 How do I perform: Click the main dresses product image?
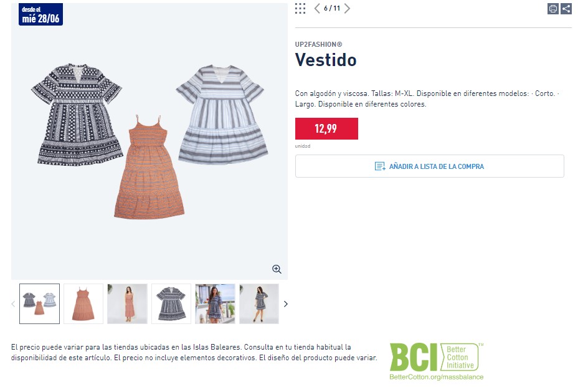click(149, 141)
